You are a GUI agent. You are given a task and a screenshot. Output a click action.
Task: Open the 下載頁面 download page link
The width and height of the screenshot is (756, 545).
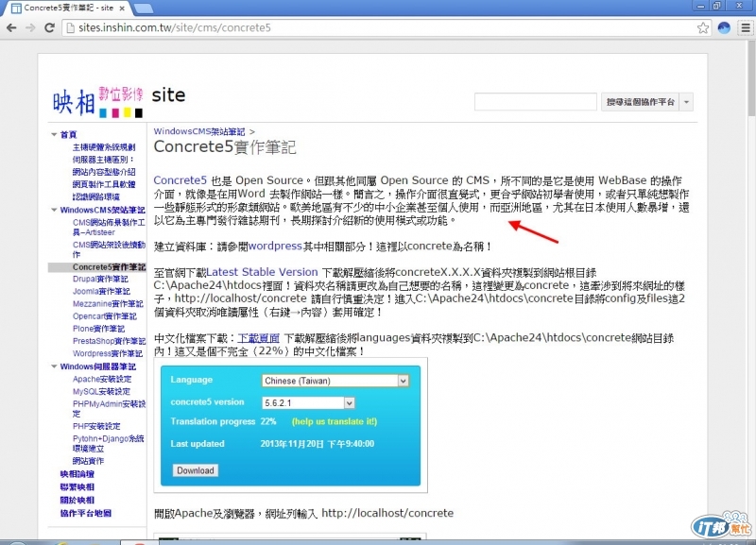point(258,338)
